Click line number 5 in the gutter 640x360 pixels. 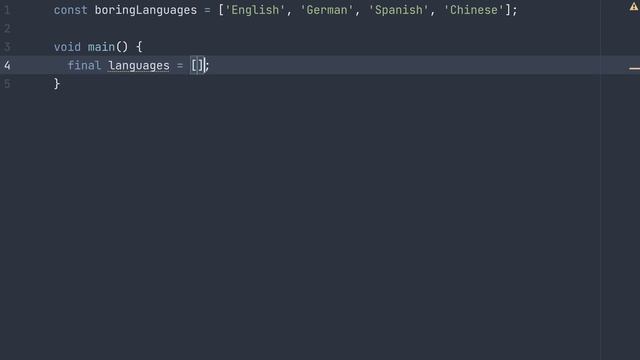[7, 84]
